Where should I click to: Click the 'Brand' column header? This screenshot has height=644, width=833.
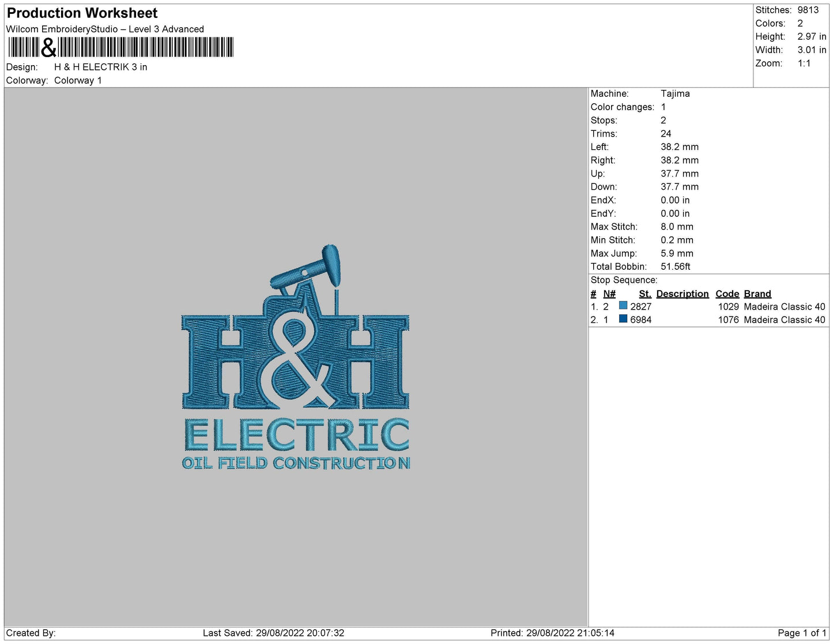click(757, 293)
